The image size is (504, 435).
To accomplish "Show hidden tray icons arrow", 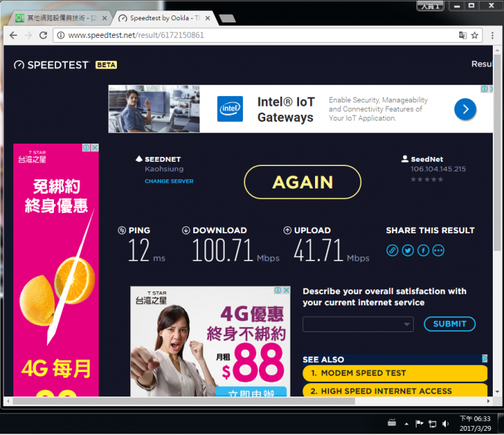I will pos(406,424).
